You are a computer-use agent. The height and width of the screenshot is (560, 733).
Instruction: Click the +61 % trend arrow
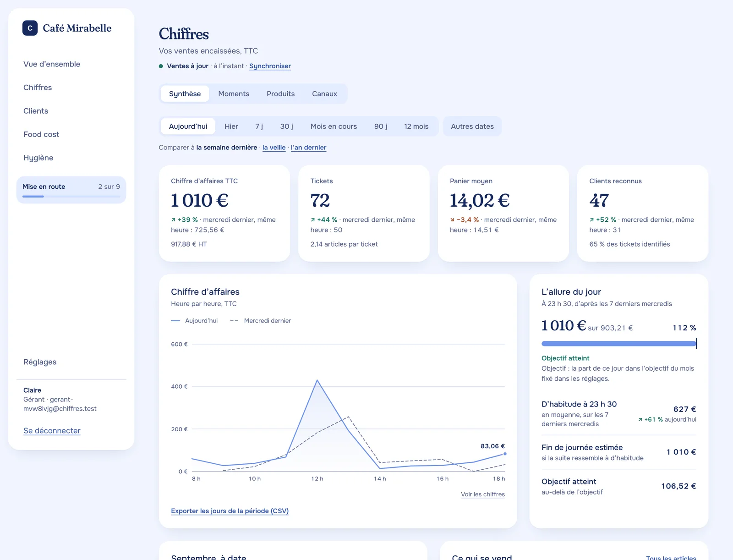(x=640, y=420)
